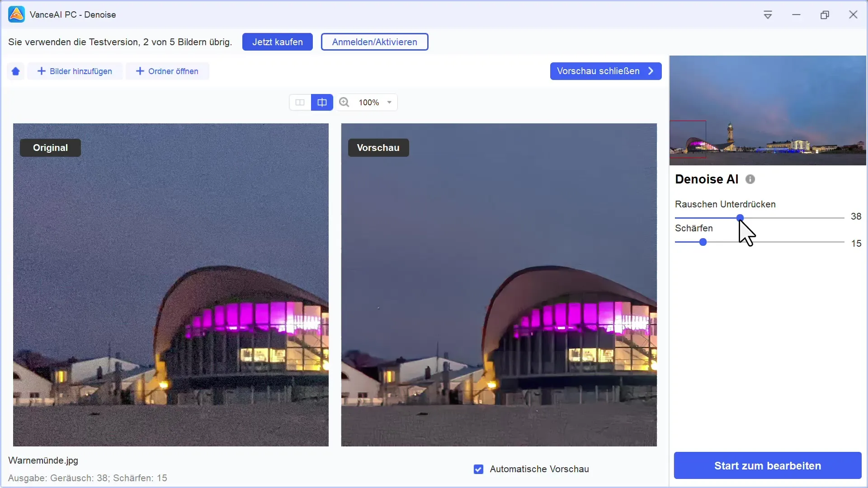
Task: Open the title bar dropdown menu icon
Action: pos(768,15)
